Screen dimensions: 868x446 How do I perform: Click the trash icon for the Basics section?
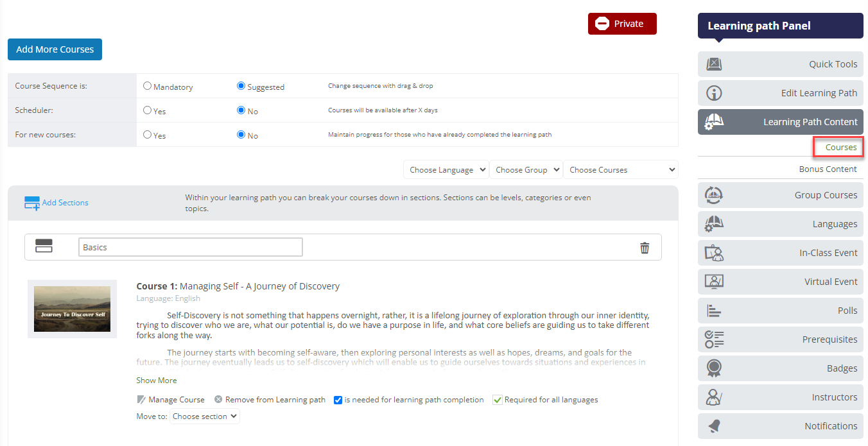[645, 247]
